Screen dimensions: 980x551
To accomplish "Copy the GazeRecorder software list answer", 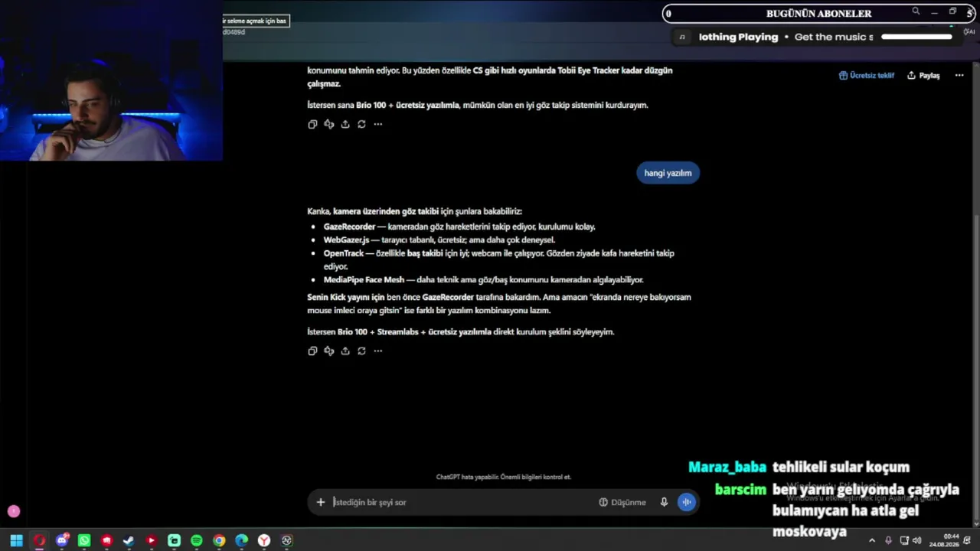I will 312,350.
